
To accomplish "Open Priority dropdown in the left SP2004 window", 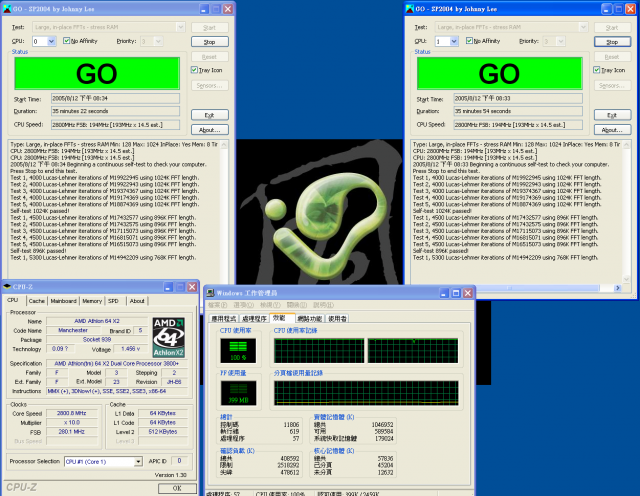I will coord(158,41).
